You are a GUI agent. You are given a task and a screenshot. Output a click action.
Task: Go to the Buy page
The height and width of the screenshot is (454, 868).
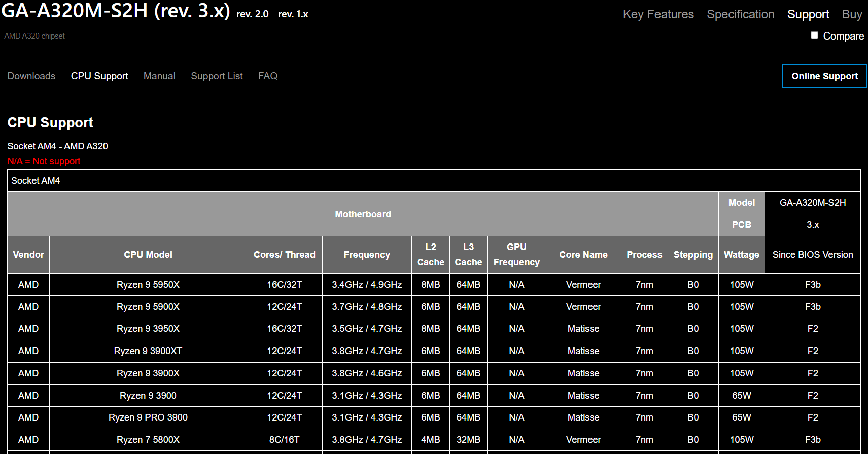pos(852,14)
